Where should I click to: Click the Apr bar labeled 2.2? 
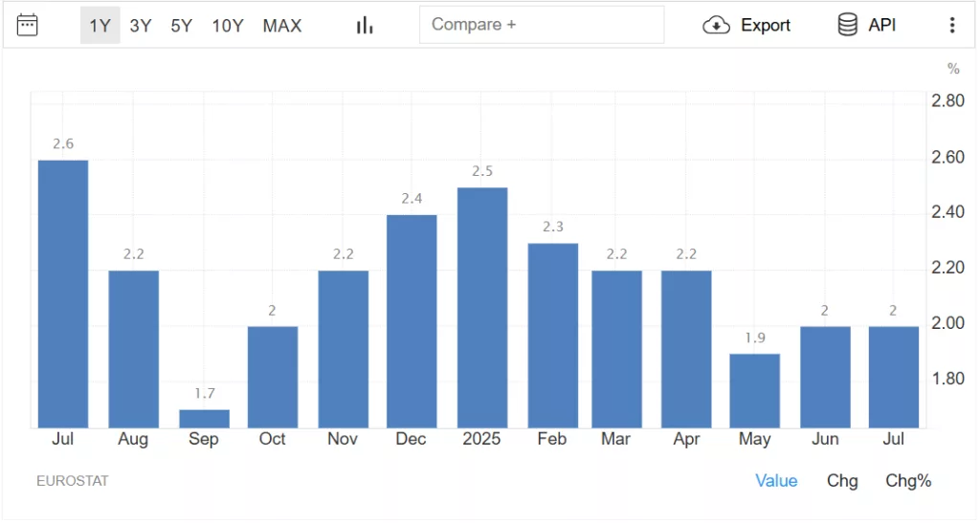pyautogui.click(x=686, y=349)
